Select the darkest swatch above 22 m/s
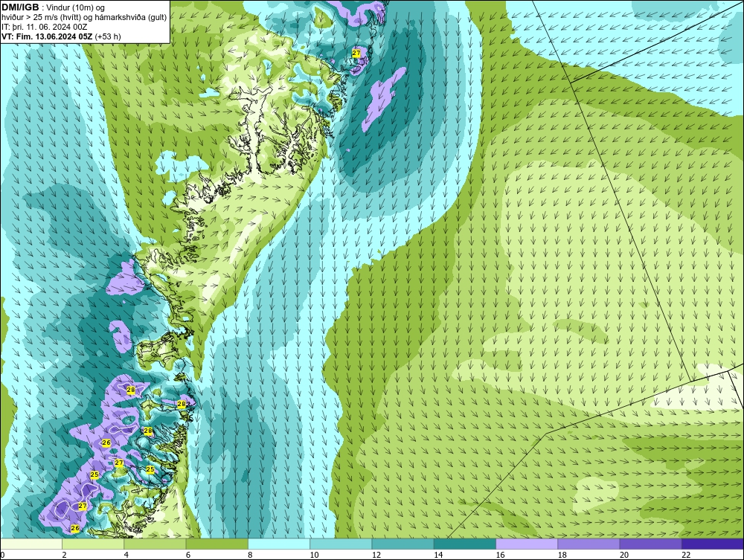This screenshot has width=744, height=560. coord(712,544)
